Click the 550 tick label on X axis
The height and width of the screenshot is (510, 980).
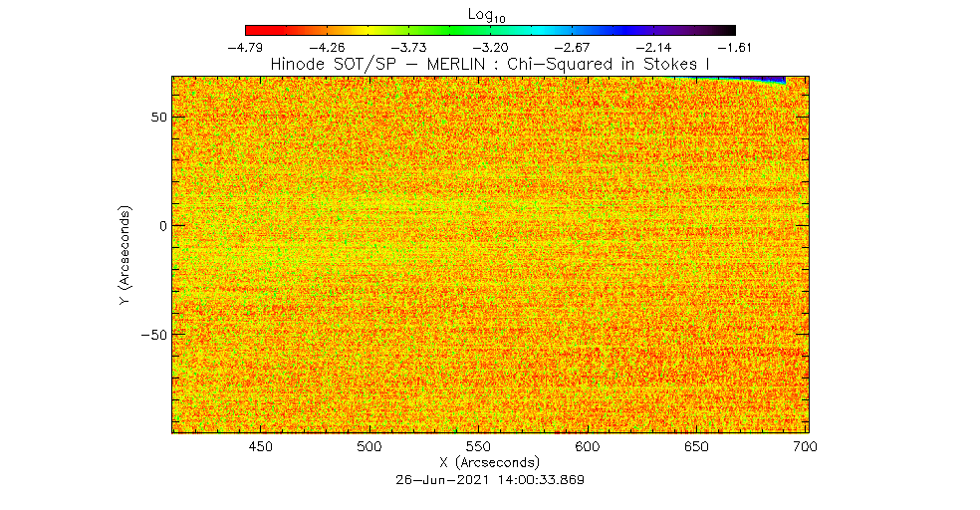[x=478, y=448]
